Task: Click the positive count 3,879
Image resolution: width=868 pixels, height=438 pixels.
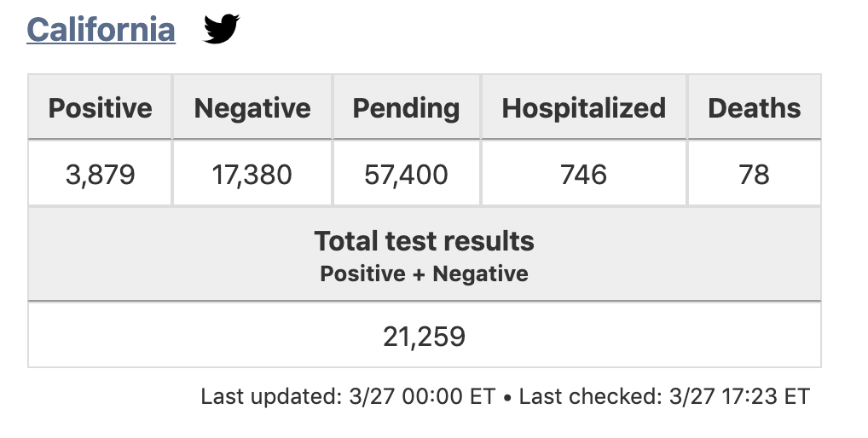Action: coord(101,175)
